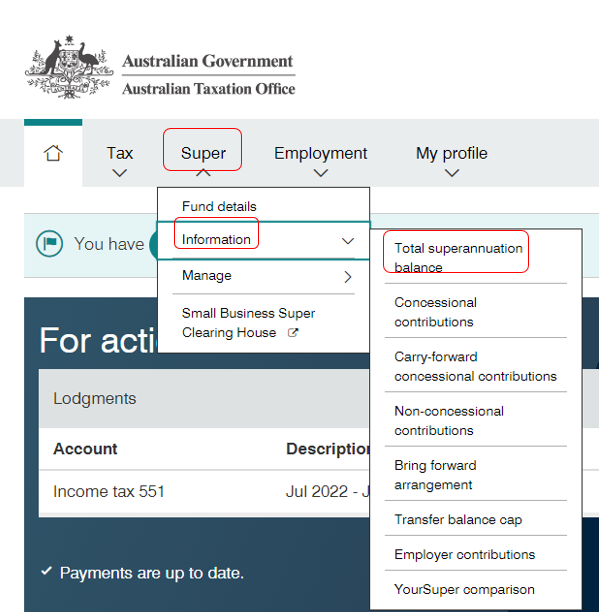Viewport: 605px width, 612px height.
Task: Open YourSuper comparison
Action: (464, 589)
